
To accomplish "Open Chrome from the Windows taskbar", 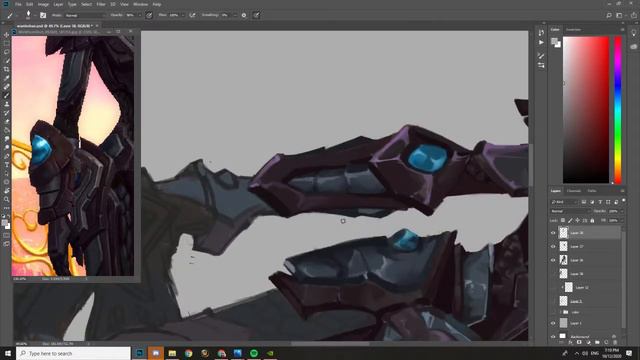I will (x=188, y=353).
